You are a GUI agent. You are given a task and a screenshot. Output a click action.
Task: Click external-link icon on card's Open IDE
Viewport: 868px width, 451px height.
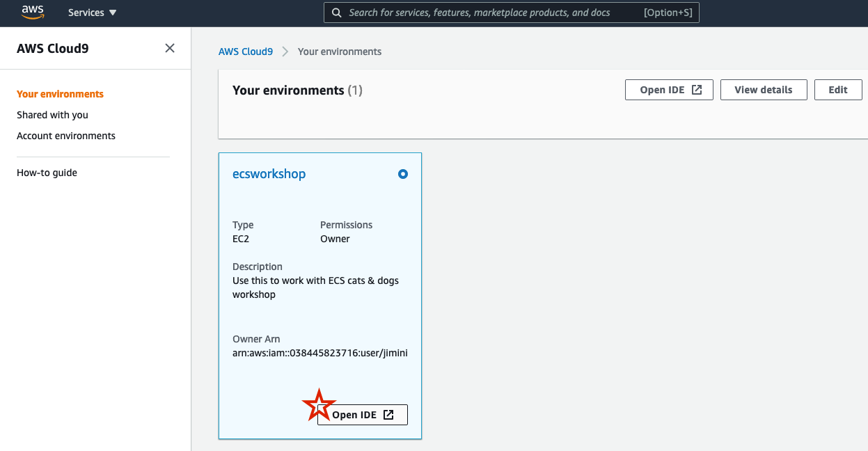tap(389, 415)
